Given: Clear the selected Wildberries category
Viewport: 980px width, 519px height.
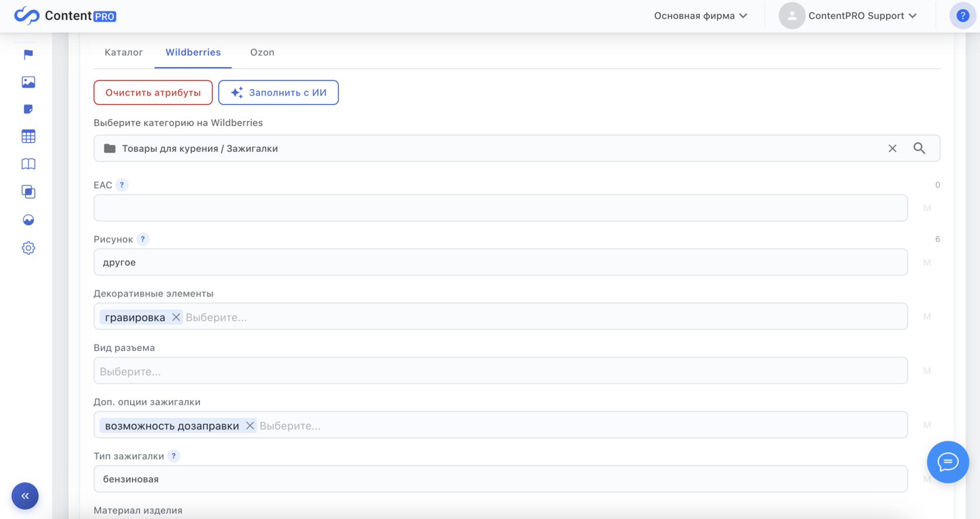Looking at the screenshot, I should (892, 148).
